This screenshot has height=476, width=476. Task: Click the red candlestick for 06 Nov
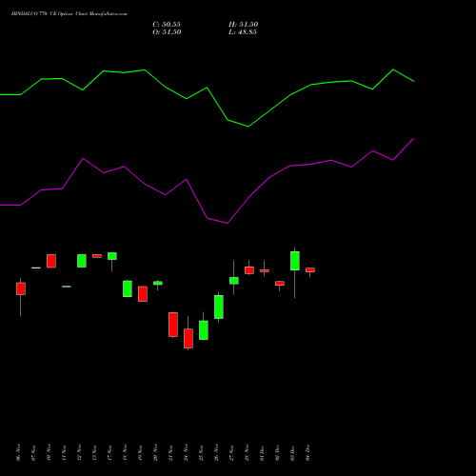[21, 288]
